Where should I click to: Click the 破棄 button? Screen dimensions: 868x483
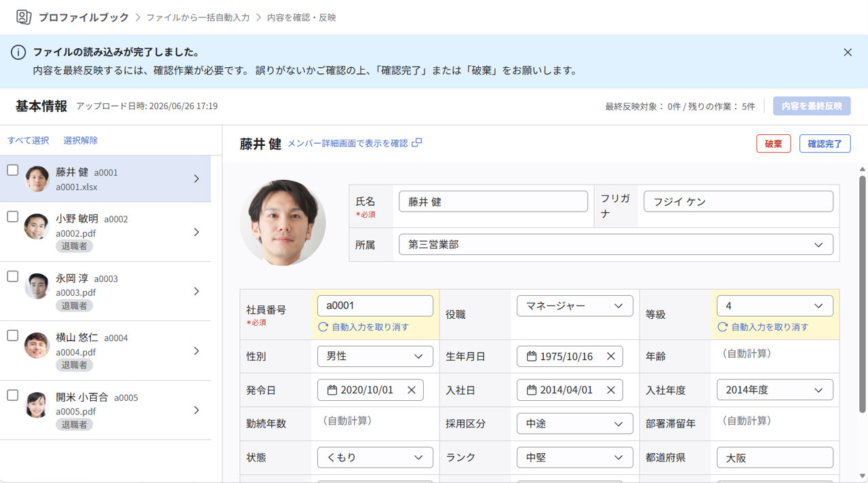[x=774, y=143]
